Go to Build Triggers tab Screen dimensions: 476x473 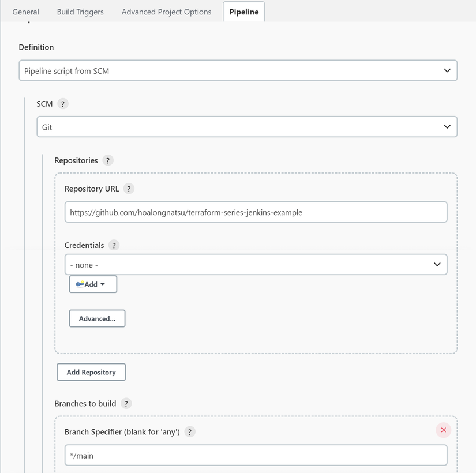click(x=80, y=12)
